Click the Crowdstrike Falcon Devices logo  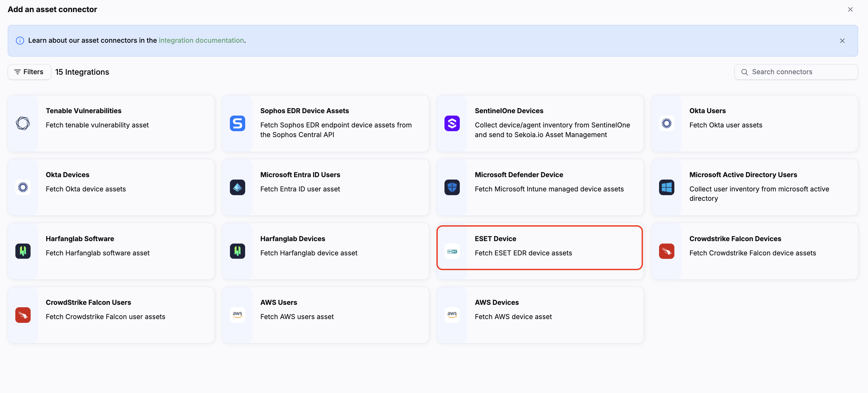pyautogui.click(x=667, y=251)
